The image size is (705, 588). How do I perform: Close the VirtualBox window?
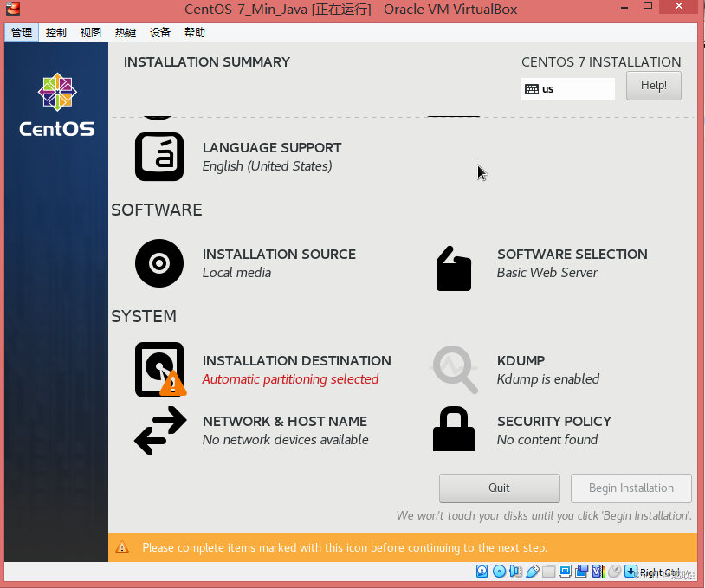[x=678, y=6]
